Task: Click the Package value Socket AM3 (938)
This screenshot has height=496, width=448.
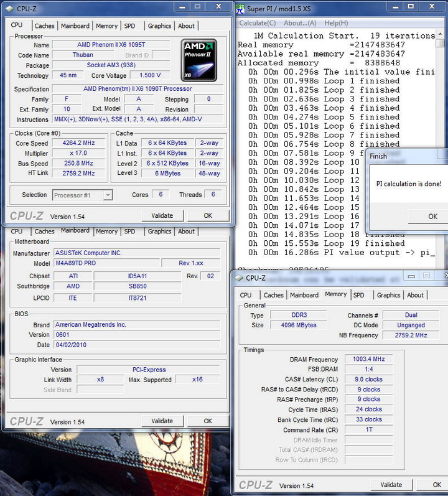Action: tap(111, 65)
